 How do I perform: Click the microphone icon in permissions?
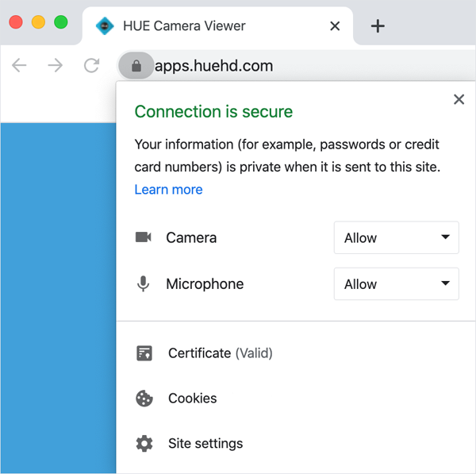pyautogui.click(x=143, y=283)
